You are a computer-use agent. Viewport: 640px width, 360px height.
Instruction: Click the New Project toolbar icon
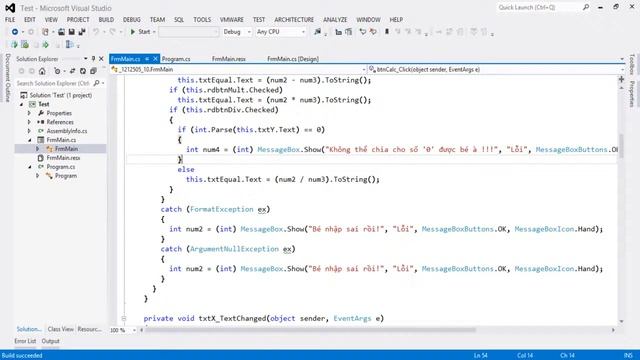[45, 31]
